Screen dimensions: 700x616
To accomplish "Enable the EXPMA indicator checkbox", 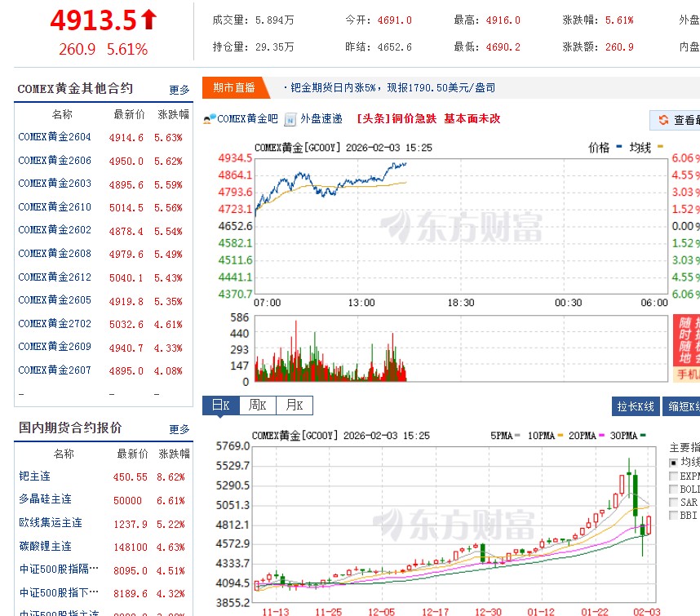I will pyautogui.click(x=671, y=476).
